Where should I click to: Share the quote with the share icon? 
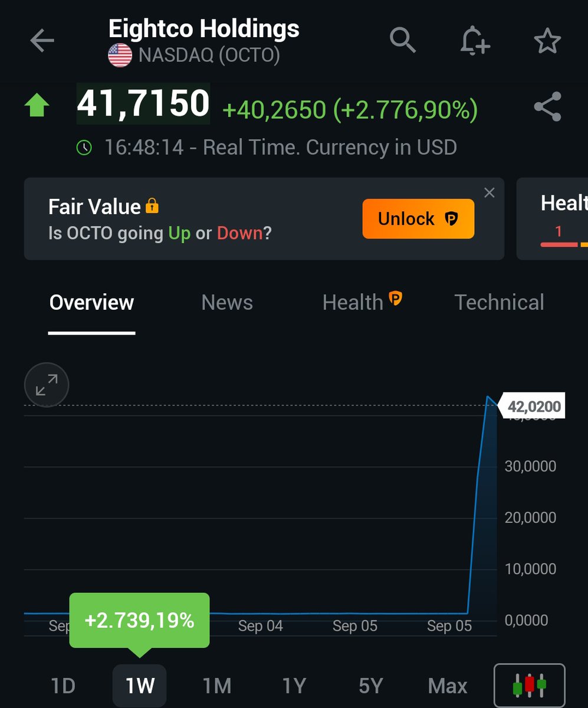547,107
